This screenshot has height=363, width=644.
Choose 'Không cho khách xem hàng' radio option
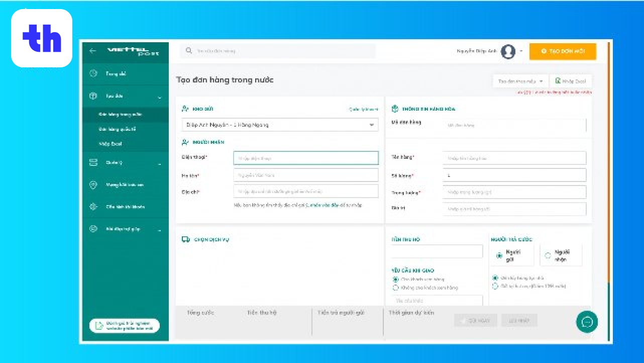point(396,288)
